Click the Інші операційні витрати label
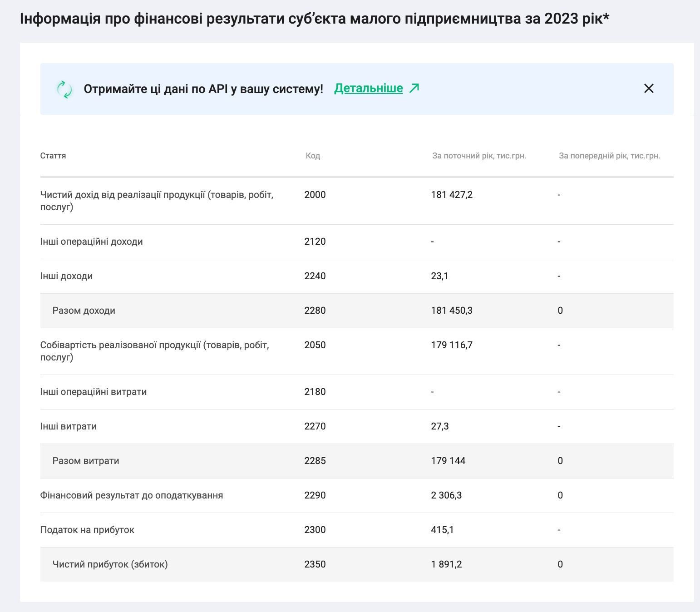 [x=94, y=392]
